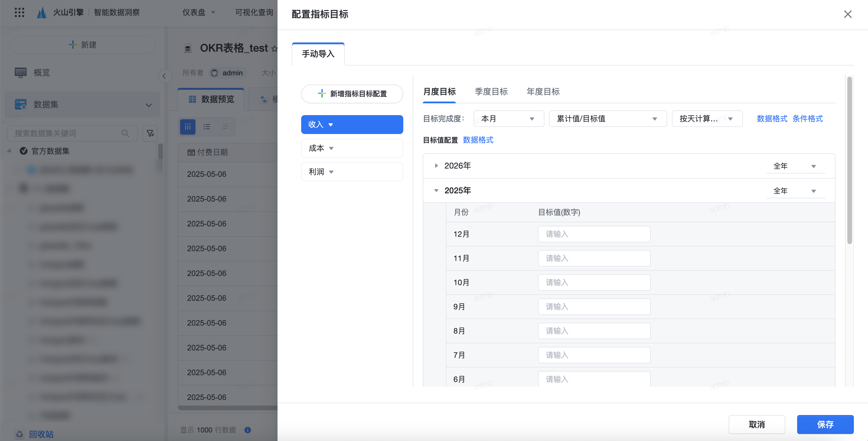The width and height of the screenshot is (868, 441).
Task: Click the plus icon in 新建 button
Action: (72, 45)
